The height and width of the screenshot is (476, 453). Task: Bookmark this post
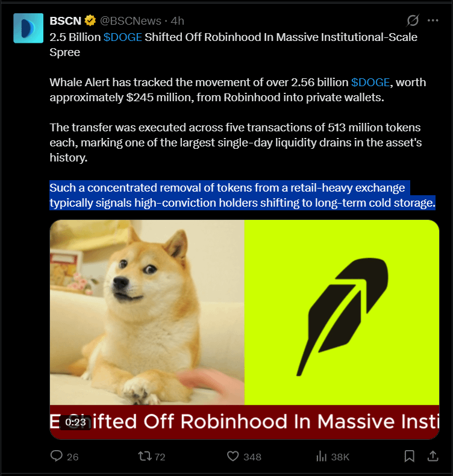(x=409, y=456)
